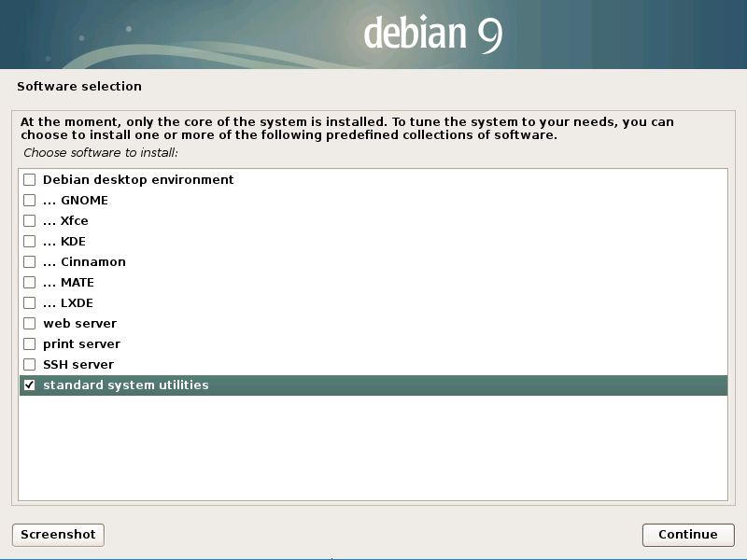Screen dimensions: 747x560
Task: Click the '... Cinnamon' row text
Action: (84, 261)
